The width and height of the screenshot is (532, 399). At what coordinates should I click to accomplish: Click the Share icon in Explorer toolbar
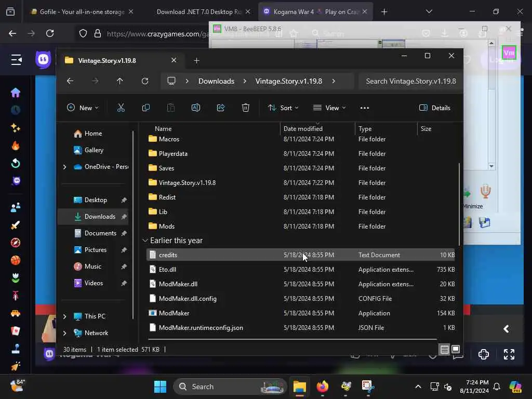point(221,108)
